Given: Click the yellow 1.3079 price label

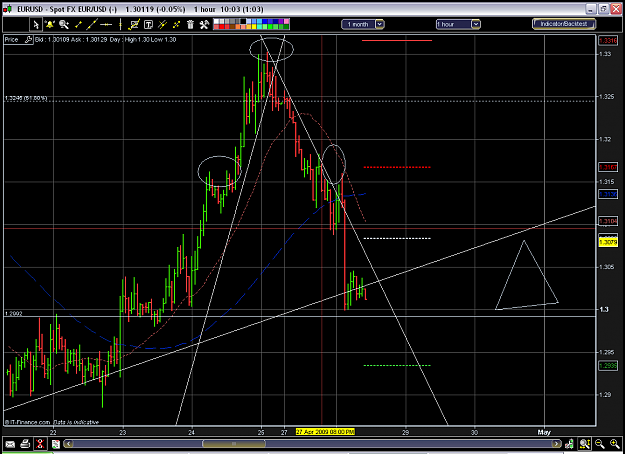Looking at the screenshot, I should 608,242.
